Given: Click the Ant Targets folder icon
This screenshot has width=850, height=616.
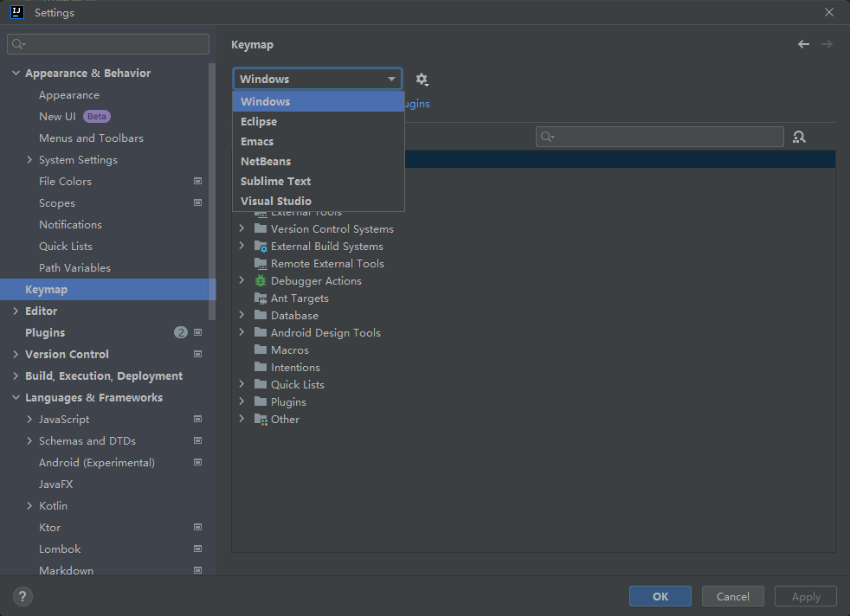Looking at the screenshot, I should pos(261,298).
